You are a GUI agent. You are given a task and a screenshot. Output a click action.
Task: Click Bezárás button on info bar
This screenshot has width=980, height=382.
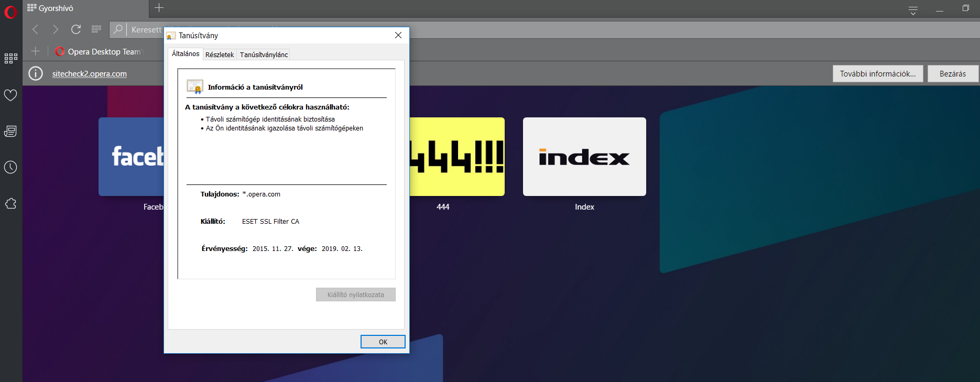click(x=953, y=73)
